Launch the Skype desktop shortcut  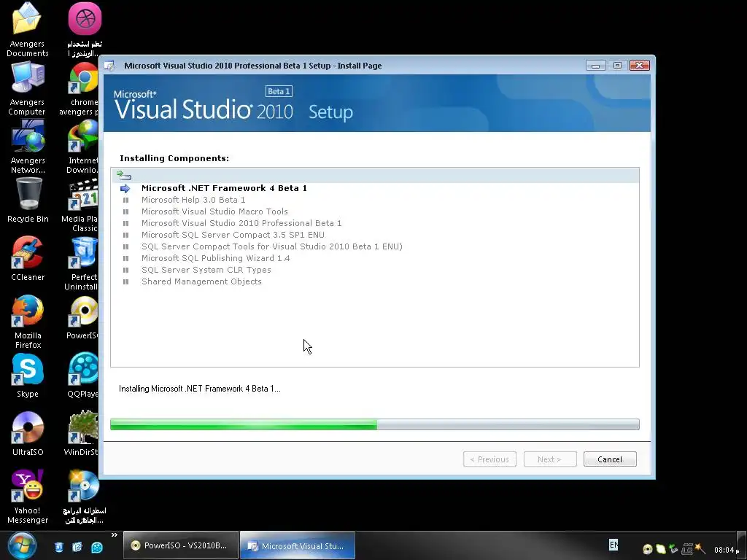[28, 376]
